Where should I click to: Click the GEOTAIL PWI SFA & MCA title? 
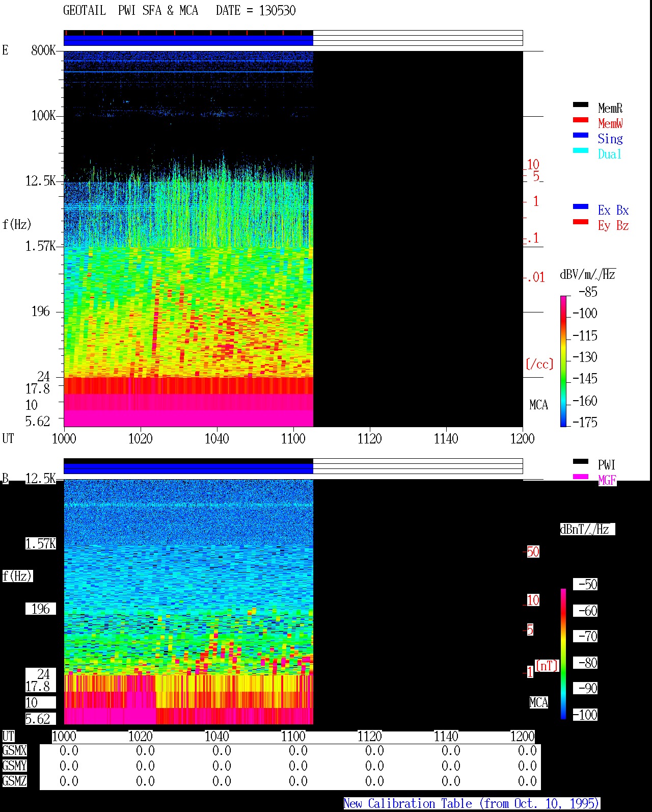[131, 10]
